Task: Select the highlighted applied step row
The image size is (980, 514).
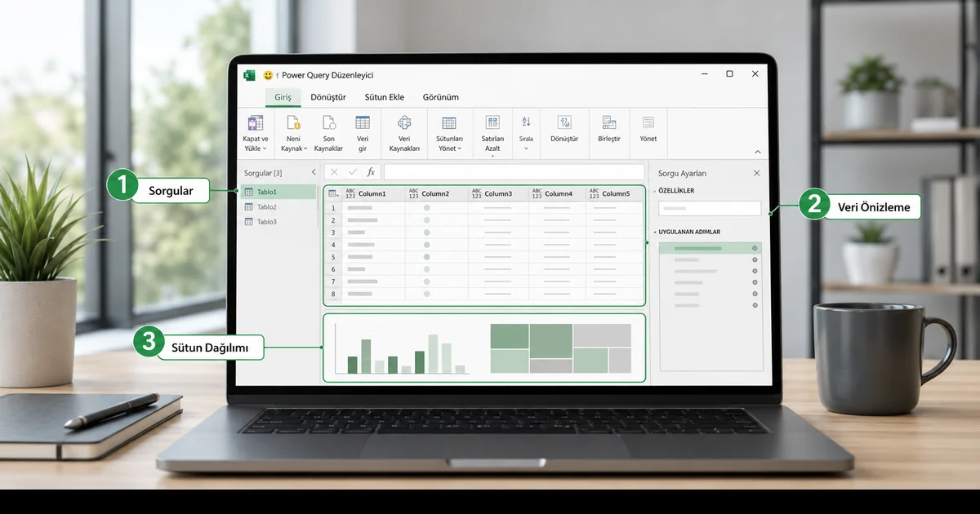Action: [710, 248]
